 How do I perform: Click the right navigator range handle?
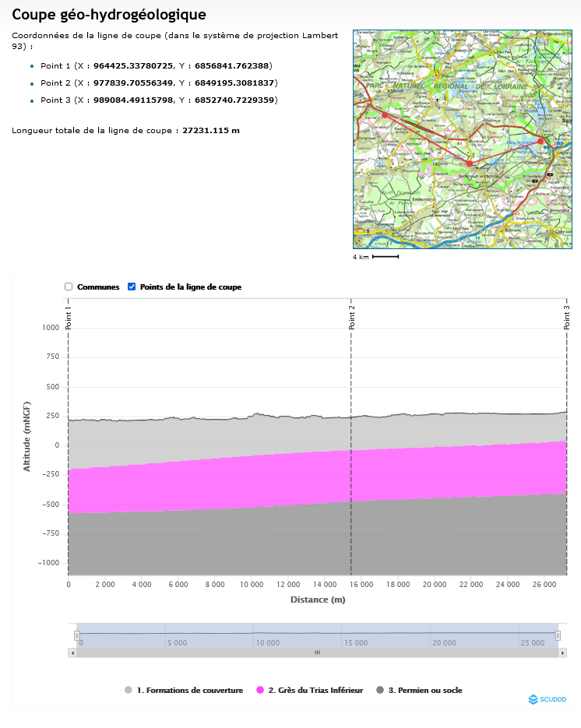[x=558, y=635]
